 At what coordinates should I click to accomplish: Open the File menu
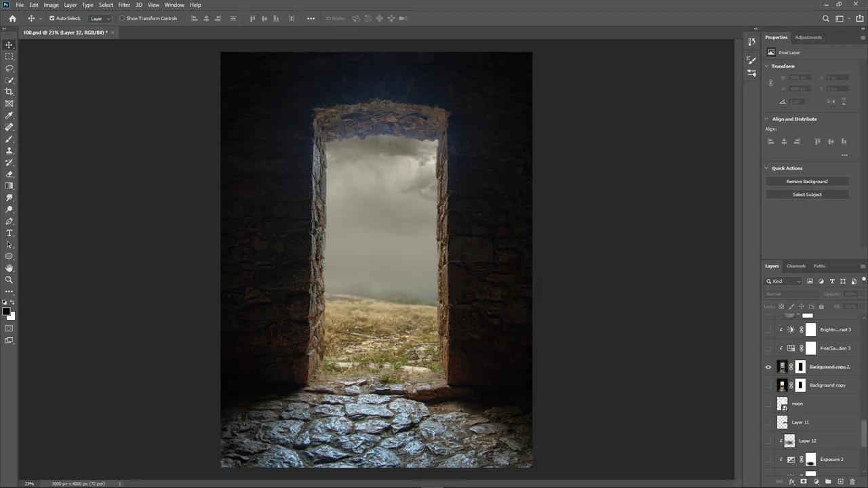pos(20,5)
